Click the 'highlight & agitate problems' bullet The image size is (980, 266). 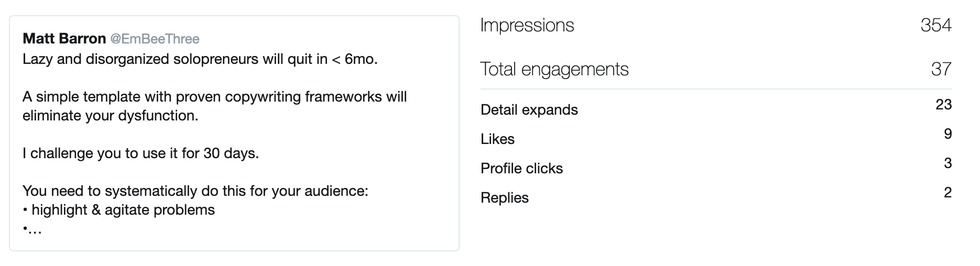point(119,210)
